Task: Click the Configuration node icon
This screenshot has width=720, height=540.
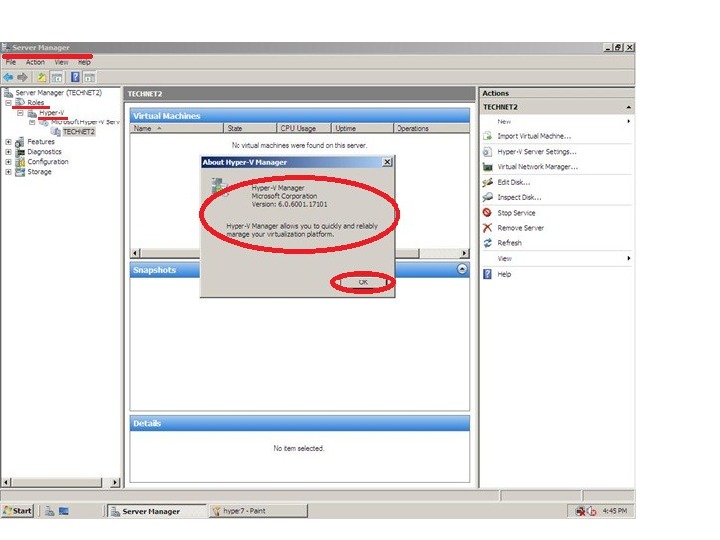Action: pyautogui.click(x=20, y=162)
